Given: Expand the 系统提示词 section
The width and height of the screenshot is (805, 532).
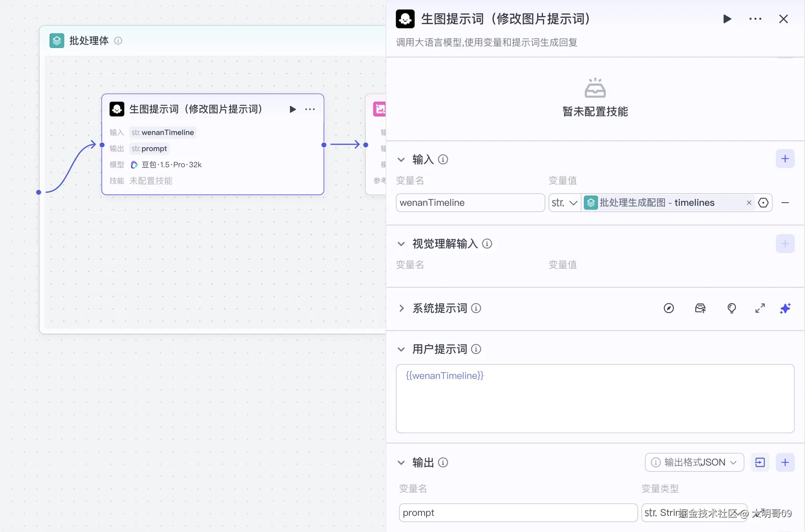Looking at the screenshot, I should tap(401, 308).
